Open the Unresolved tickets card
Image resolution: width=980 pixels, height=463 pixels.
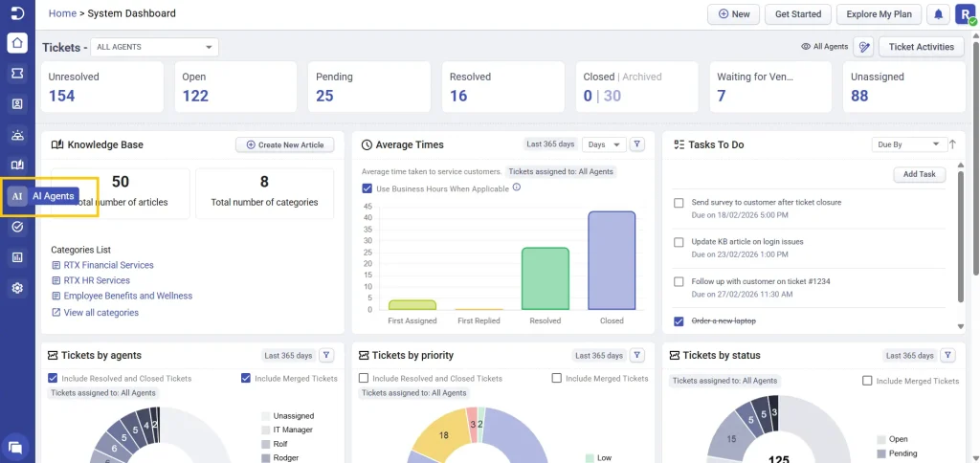[x=102, y=87]
